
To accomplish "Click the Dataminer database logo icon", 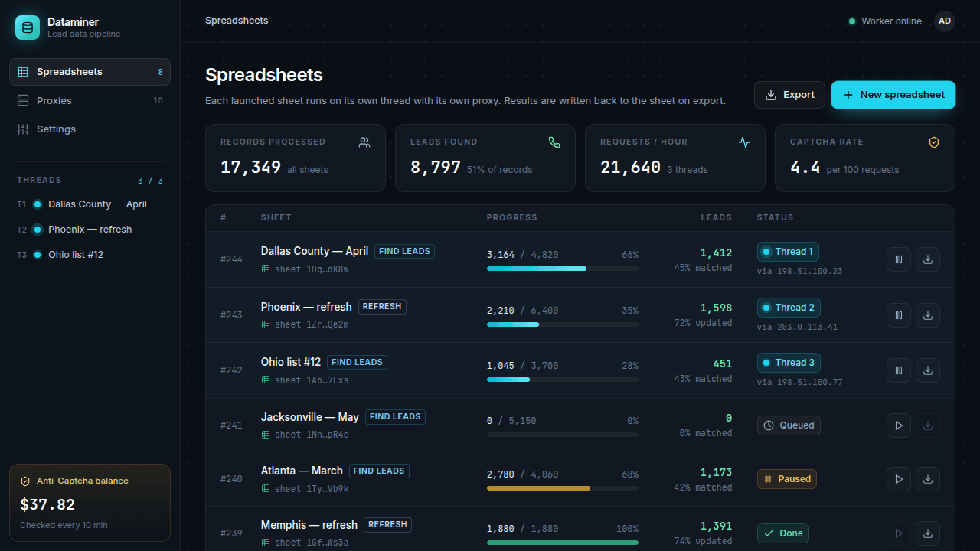I will pyautogui.click(x=28, y=28).
